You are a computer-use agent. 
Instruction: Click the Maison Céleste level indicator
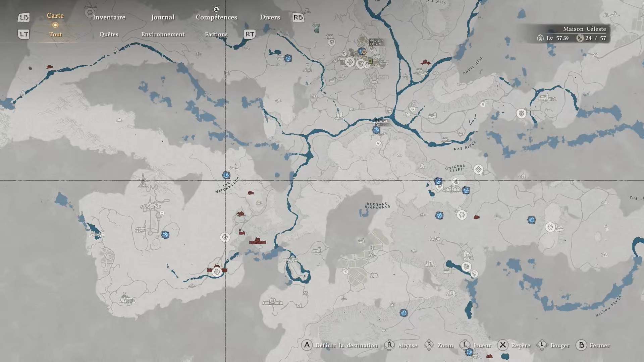click(557, 38)
